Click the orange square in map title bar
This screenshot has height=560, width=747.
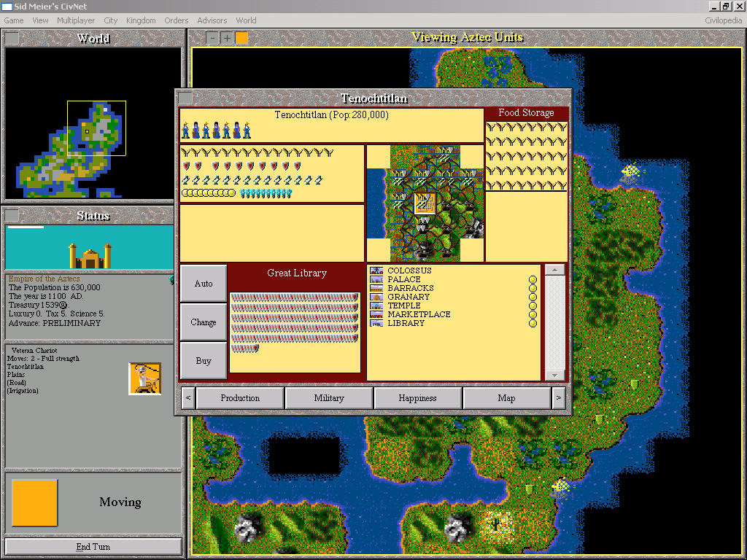tap(241, 38)
